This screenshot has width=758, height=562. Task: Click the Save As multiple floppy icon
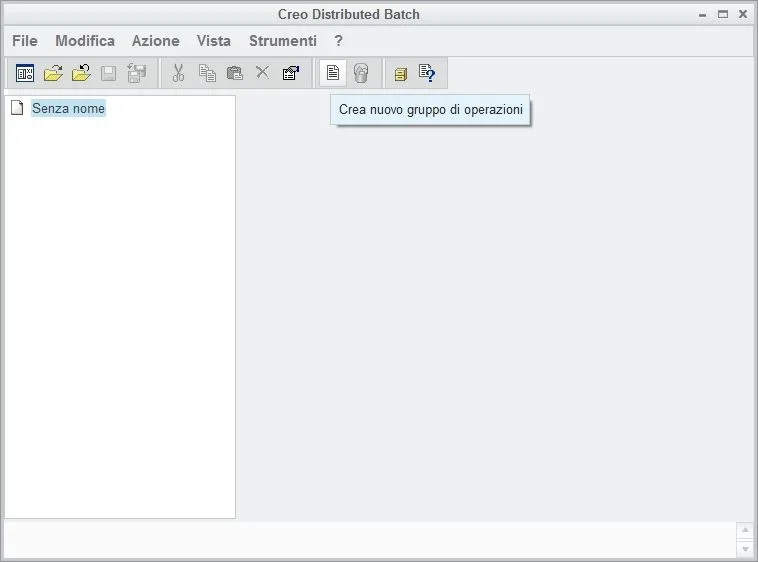tap(136, 73)
